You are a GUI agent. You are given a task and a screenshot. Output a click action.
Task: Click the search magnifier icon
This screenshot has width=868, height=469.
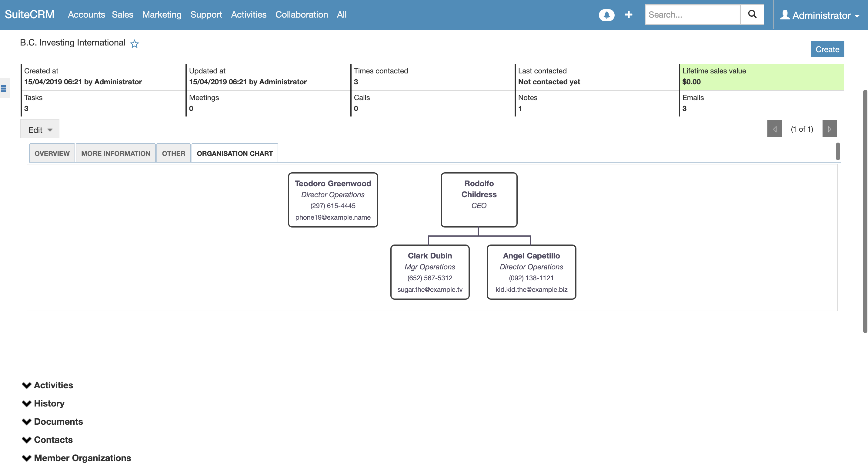tap(752, 15)
